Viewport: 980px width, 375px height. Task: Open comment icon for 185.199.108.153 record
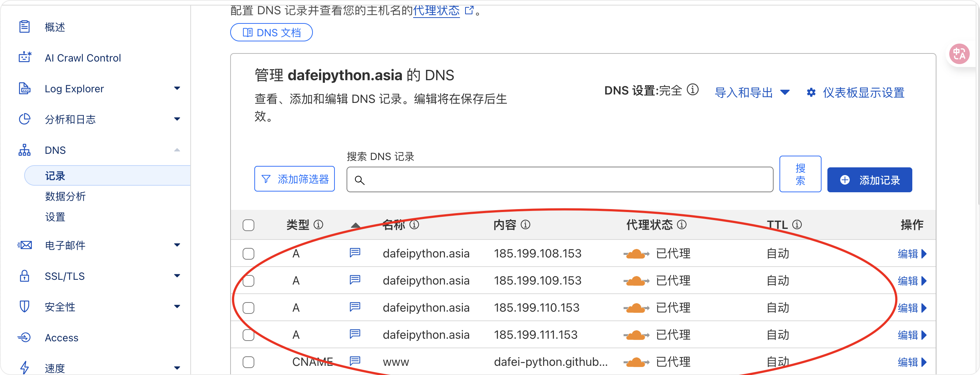[x=355, y=253]
